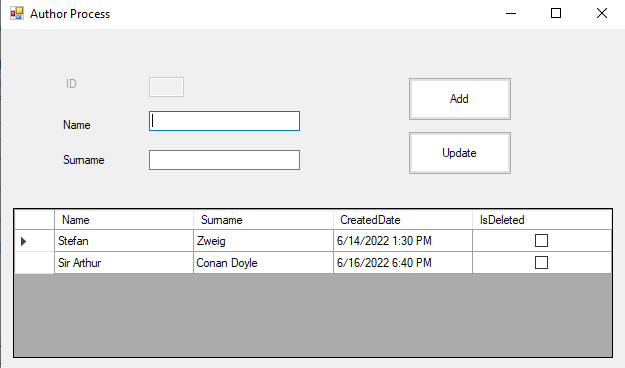The width and height of the screenshot is (625, 368).
Task: Click the Update button
Action: point(460,153)
